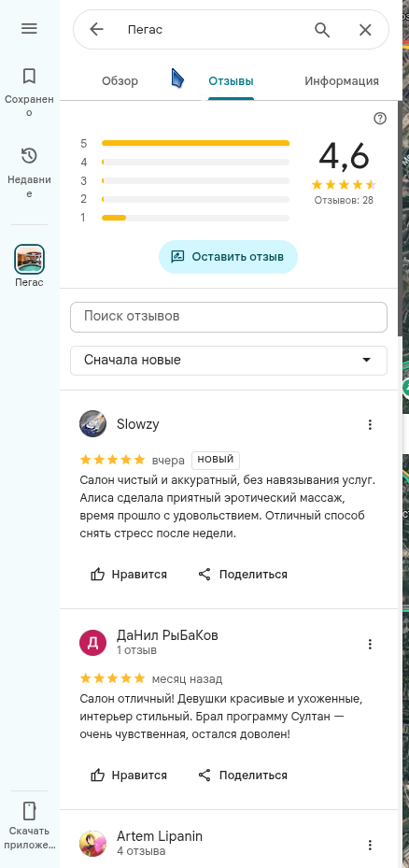
Task: Open Artem Lipanin profile name
Action: point(160,836)
